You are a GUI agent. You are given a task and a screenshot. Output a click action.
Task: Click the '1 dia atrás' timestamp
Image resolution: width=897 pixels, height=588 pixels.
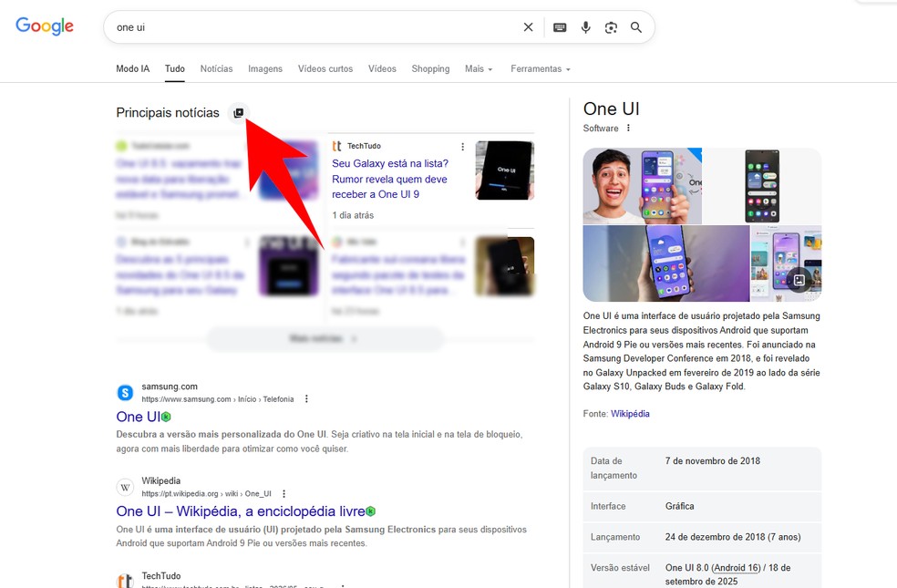(353, 215)
